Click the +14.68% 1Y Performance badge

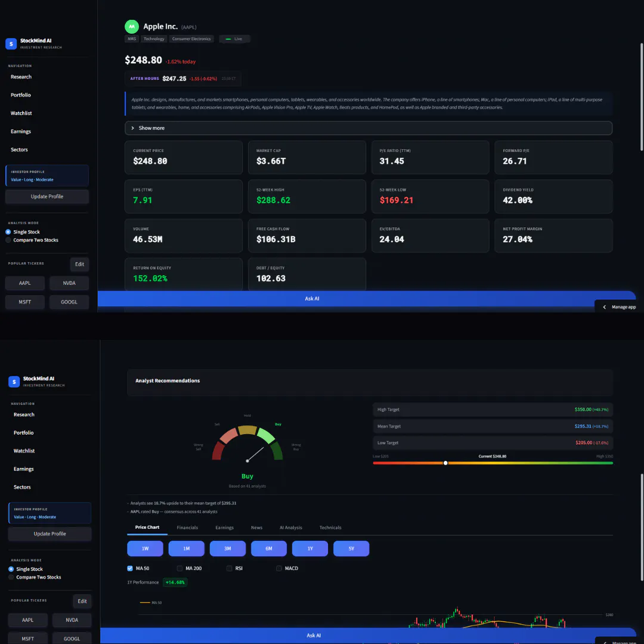175,583
